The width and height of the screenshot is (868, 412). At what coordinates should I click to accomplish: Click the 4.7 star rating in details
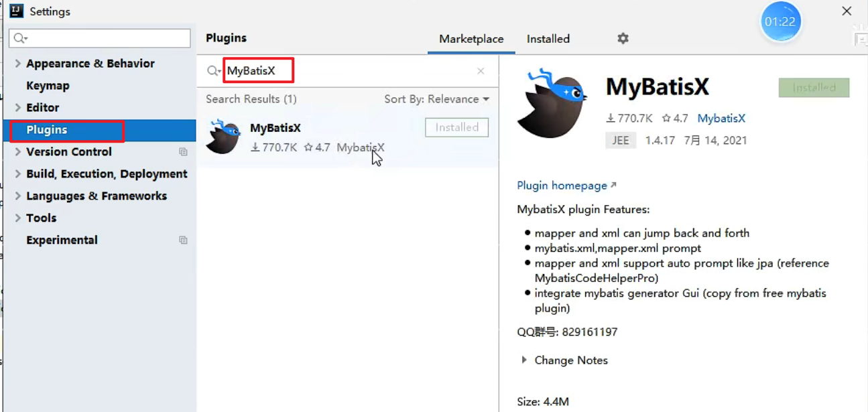674,118
